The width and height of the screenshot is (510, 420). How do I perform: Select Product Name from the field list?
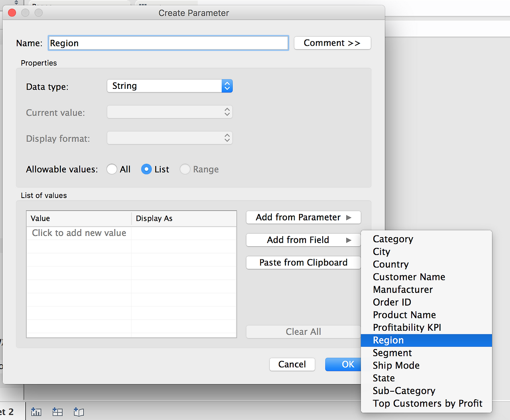(426, 315)
